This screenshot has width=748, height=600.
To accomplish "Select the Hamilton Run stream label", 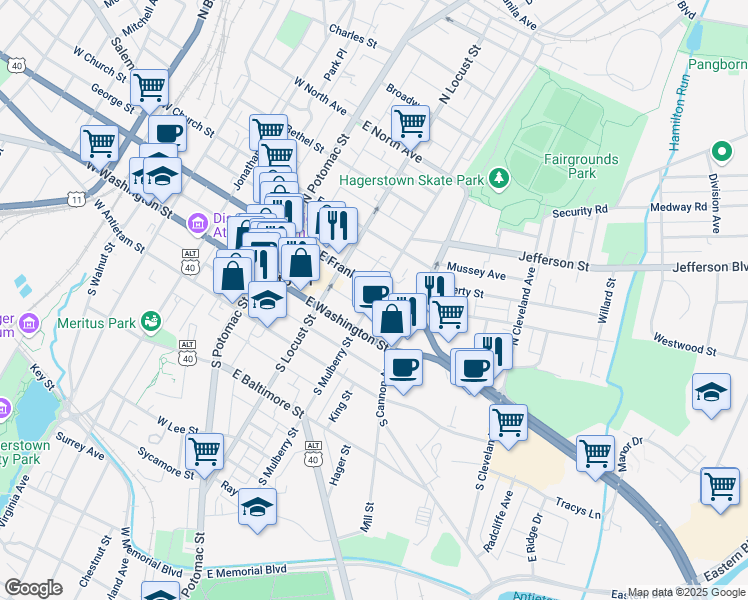I will click(x=679, y=113).
